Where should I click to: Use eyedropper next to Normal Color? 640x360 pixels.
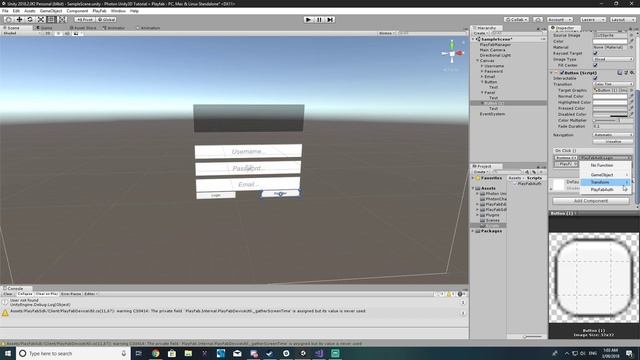pyautogui.click(x=631, y=96)
